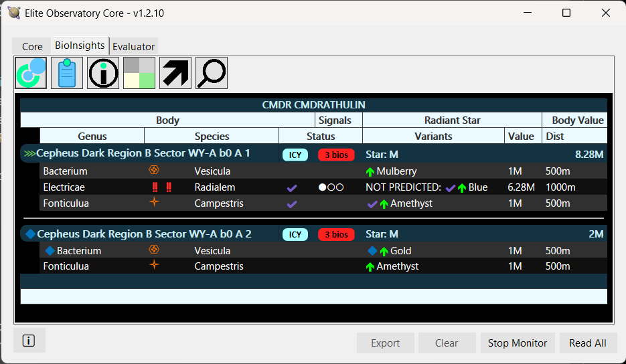Screen dimensions: 626x364
Task: Click the blue clipboard toolbar icon
Action: coord(67,73)
